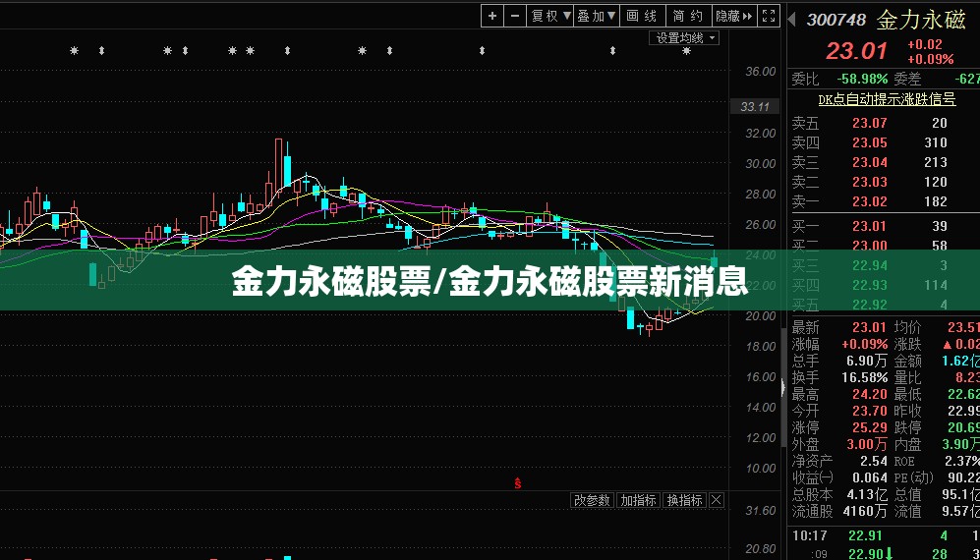
Task: Click the large current price 23.01
Action: coord(855,51)
